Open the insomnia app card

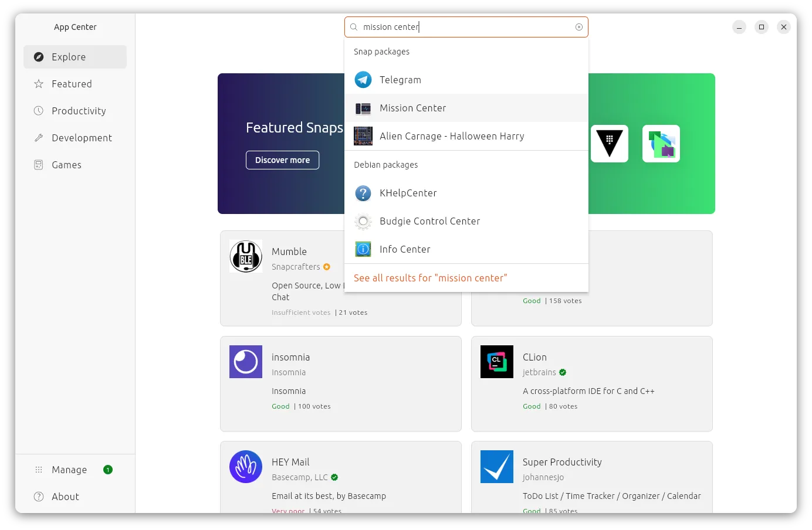(x=341, y=384)
